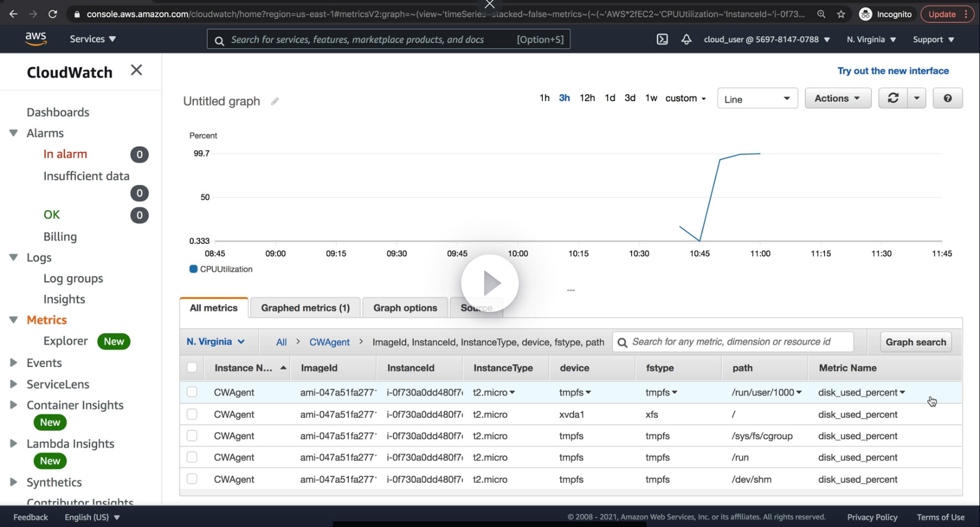Viewport: 980px width, 527px height.
Task: Expand the Lambda Insights section
Action: pyautogui.click(x=14, y=443)
